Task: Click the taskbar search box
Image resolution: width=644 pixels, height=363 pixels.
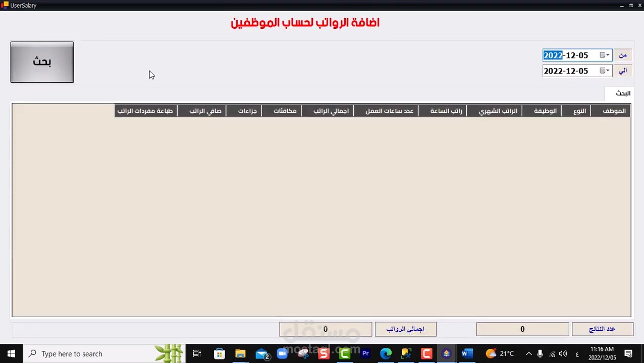Action: coord(104,354)
